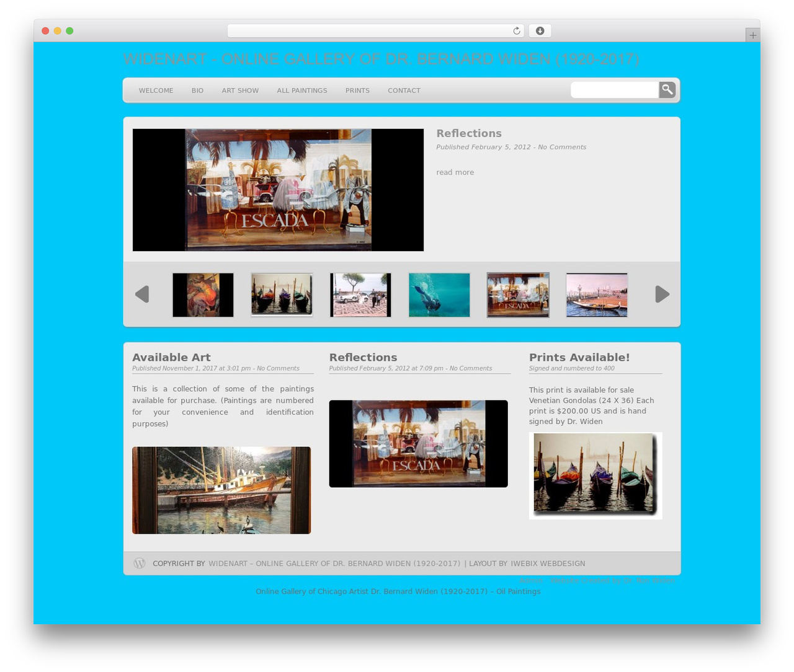Open the lower Escada Reflections image
The image size is (794, 672).
[x=418, y=444]
